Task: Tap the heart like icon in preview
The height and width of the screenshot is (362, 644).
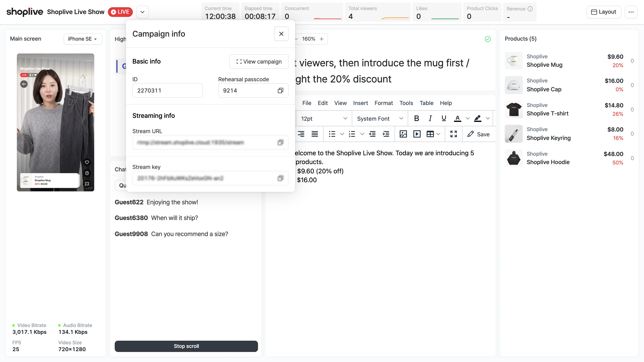Action: click(x=87, y=162)
